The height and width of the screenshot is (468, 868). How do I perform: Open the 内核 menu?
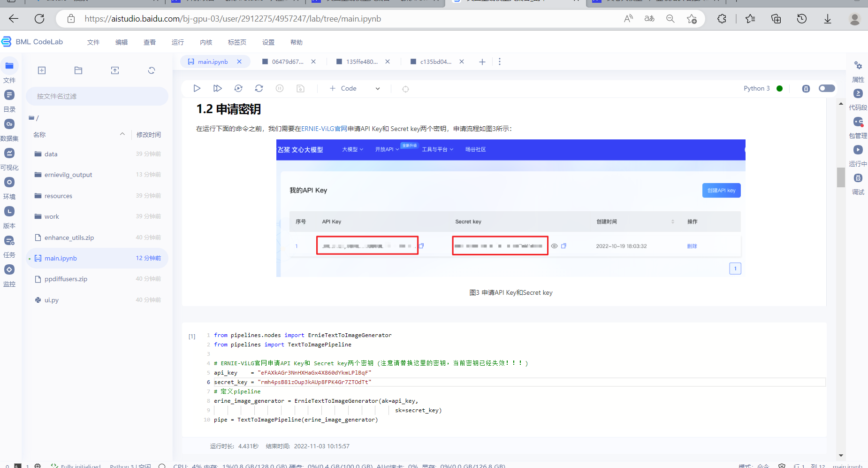pyautogui.click(x=206, y=42)
